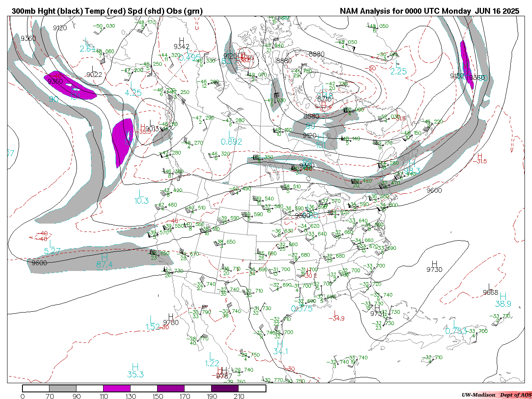Select the black L marker above 9668

point(490,286)
